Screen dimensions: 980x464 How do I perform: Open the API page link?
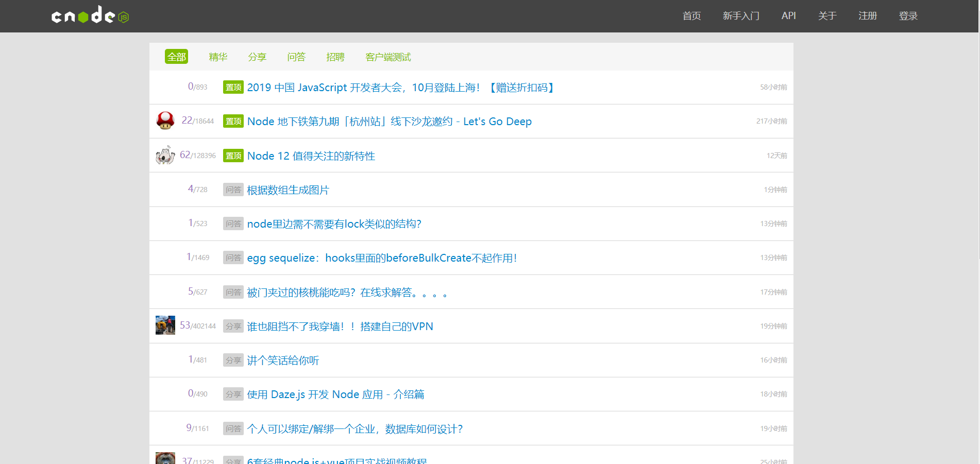point(788,16)
